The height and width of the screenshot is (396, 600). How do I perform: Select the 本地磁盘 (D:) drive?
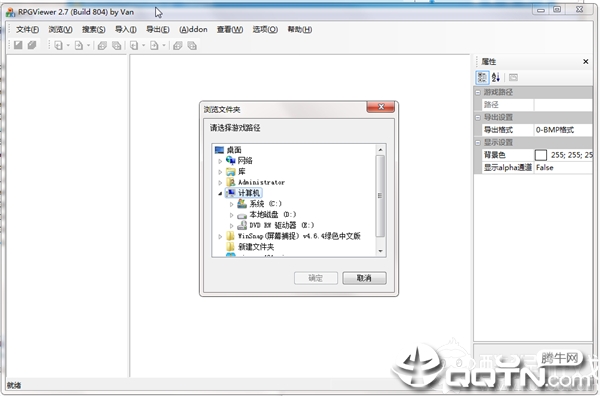[x=272, y=214]
